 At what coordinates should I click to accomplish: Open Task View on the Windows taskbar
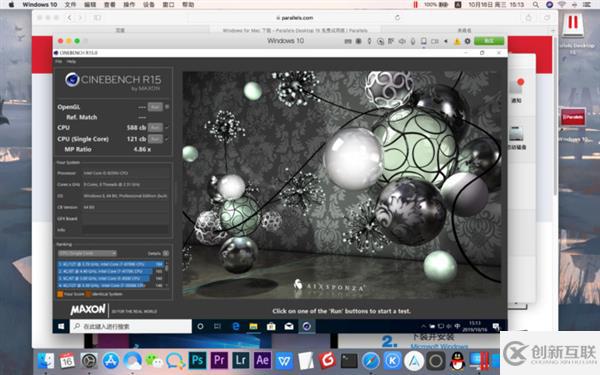217,326
